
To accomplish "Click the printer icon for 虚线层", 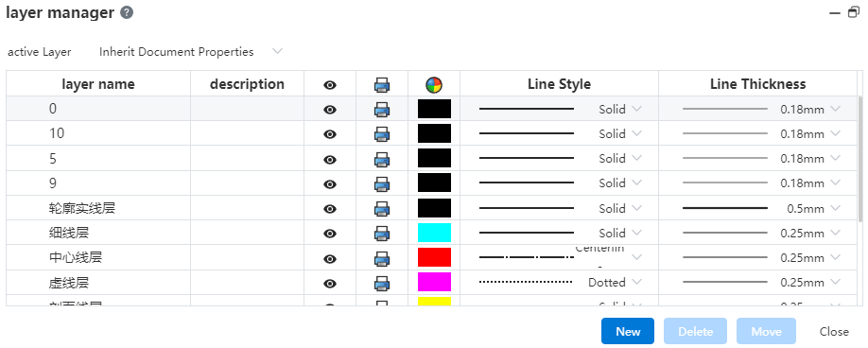I will 382,284.
